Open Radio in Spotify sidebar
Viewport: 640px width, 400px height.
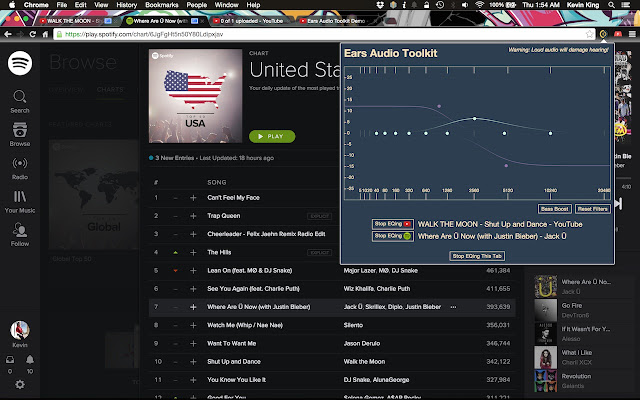point(20,168)
